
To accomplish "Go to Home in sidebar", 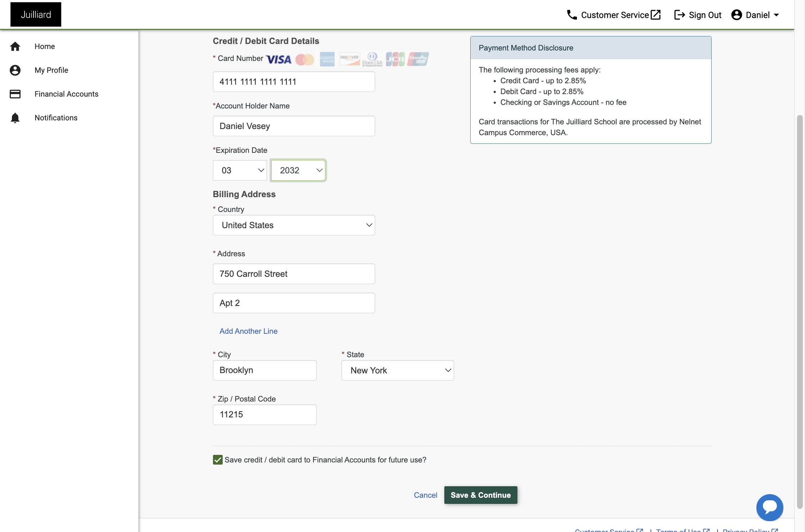I will click(45, 46).
